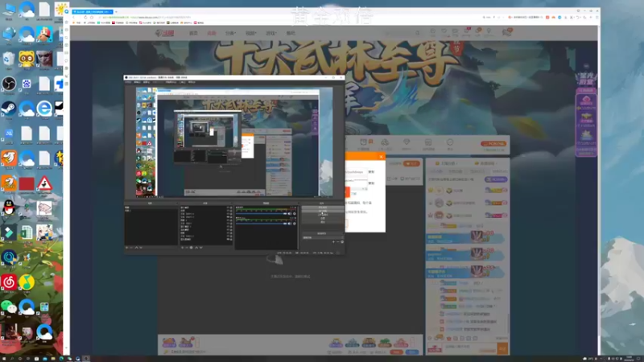Expand the Douyu video nav dropdown
The height and width of the screenshot is (362, 644).
pyautogui.click(x=250, y=33)
